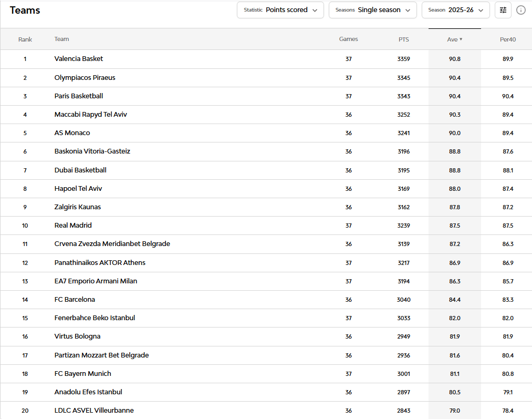Image resolution: width=532 pixels, height=419 pixels.
Task: Open the Seasons Single season dropdown
Action: [x=372, y=10]
